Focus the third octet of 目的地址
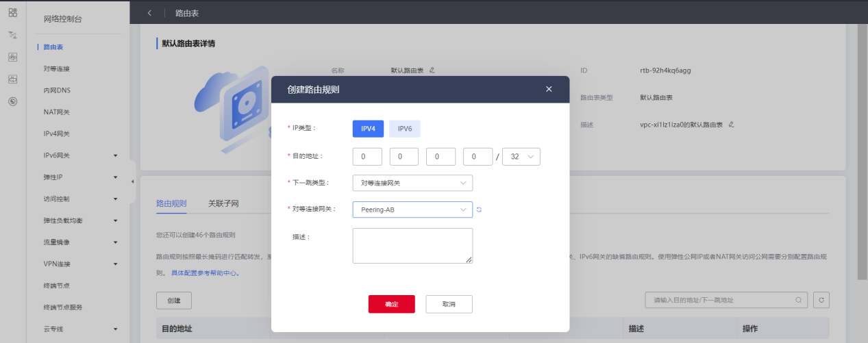Screen dimensions: 868x343 pos(441,157)
